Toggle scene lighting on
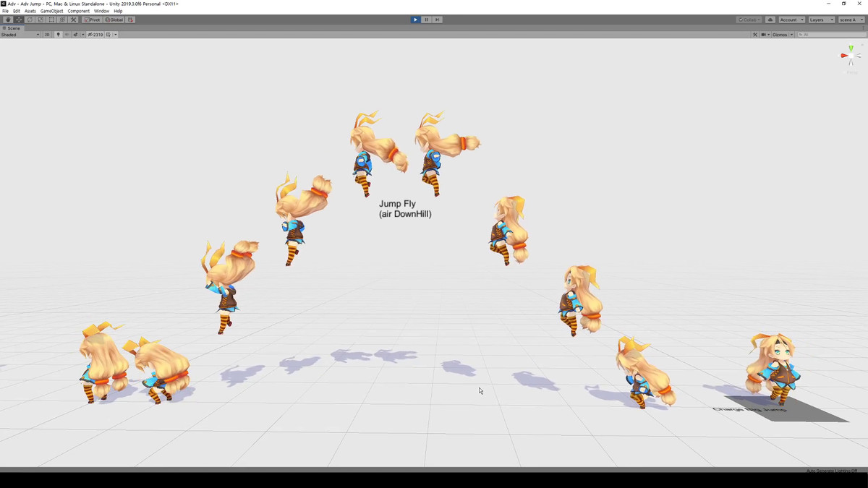 pyautogui.click(x=57, y=34)
